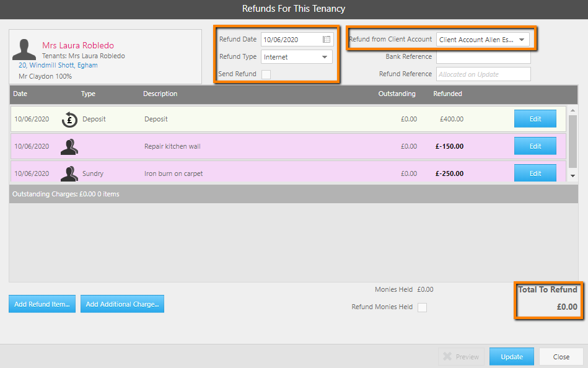Viewport: 588px width, 368px height.
Task: Click 'Iron burn on carpet' description text
Action: (x=173, y=173)
